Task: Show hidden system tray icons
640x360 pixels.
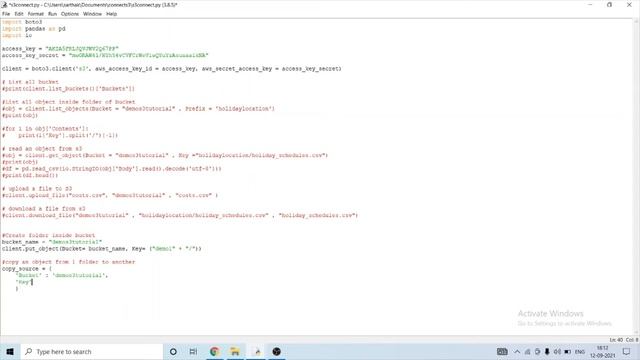Action: 517,351
